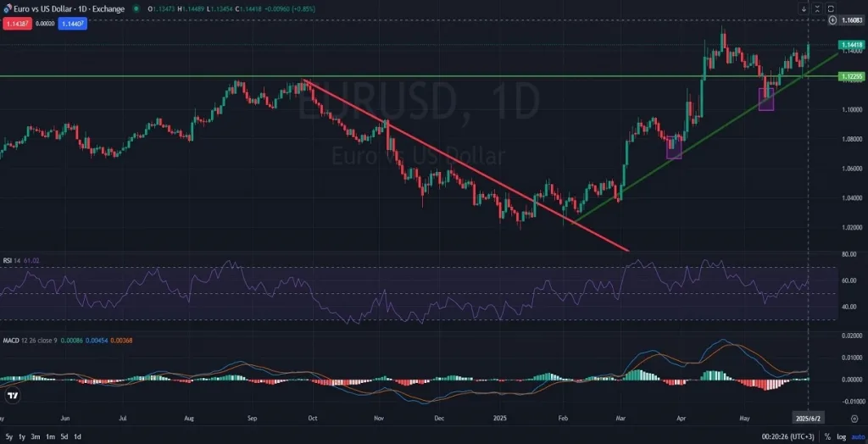Click the Nov label on time axis
Viewport: 868px width, 444px height.
(379, 419)
